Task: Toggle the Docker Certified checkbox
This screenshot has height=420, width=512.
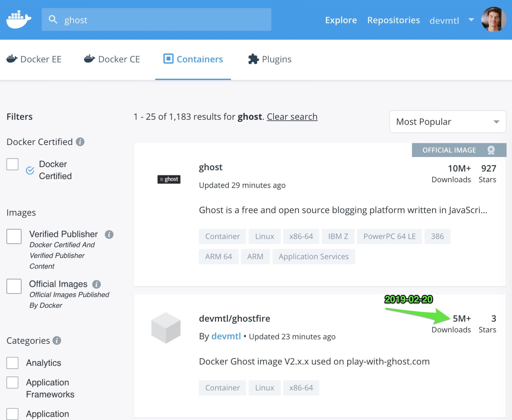Action: 13,164
